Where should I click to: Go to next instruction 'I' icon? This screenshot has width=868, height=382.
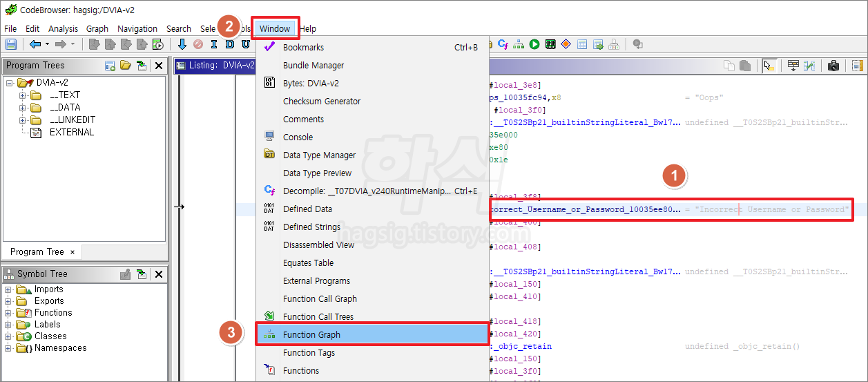[214, 44]
